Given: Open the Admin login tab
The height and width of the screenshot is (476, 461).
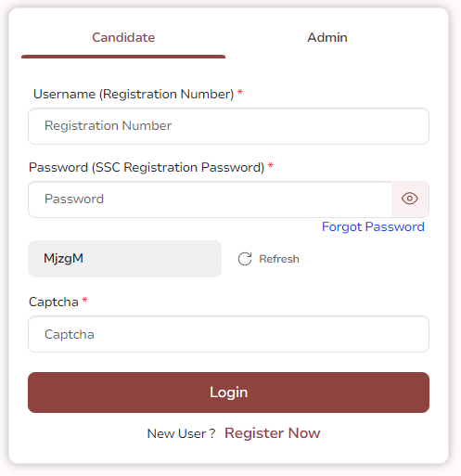Looking at the screenshot, I should pyautogui.click(x=327, y=37).
